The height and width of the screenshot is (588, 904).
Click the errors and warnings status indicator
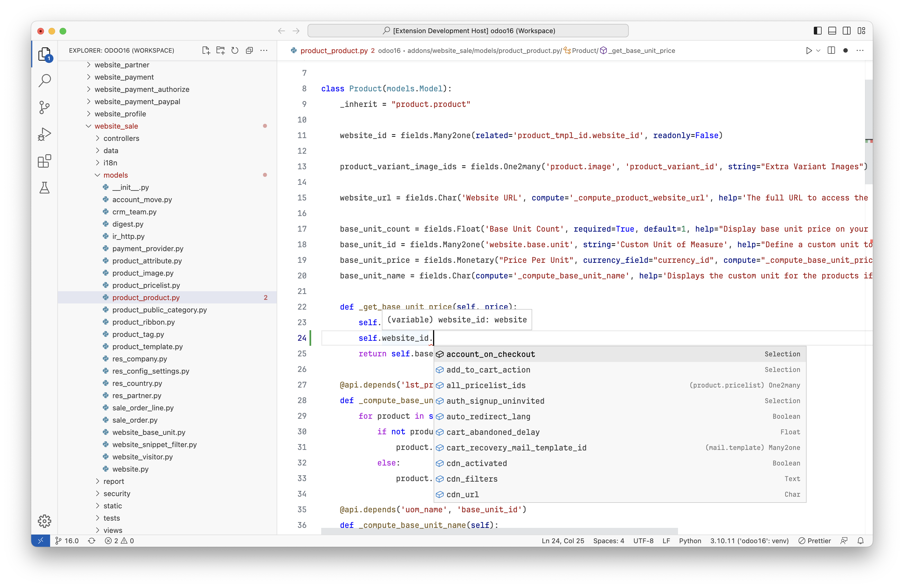pyautogui.click(x=119, y=541)
